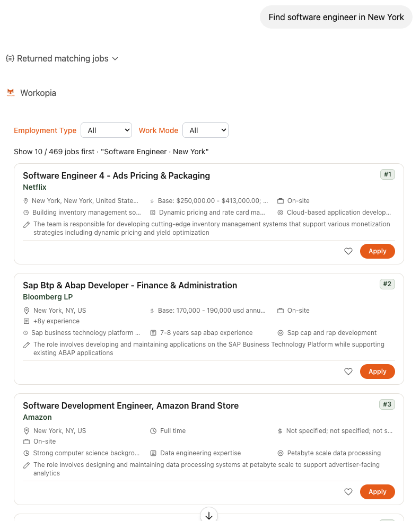This screenshot has width=420, height=521.
Task: Click location pin icon on Netflix card
Action: click(x=25, y=201)
